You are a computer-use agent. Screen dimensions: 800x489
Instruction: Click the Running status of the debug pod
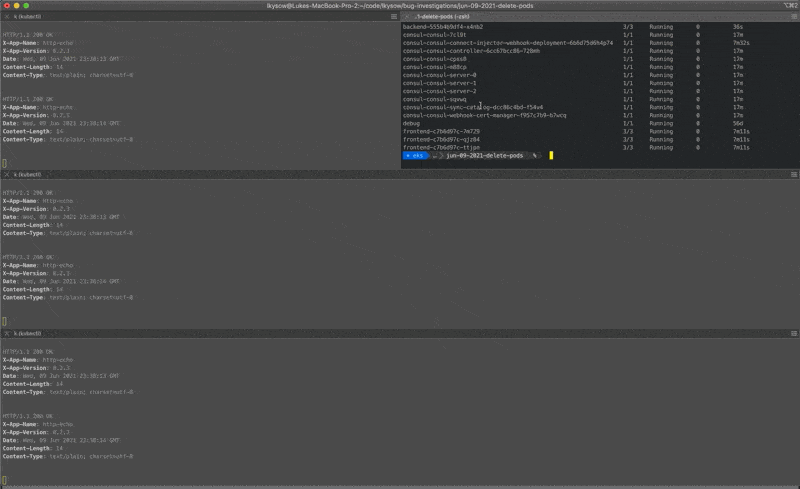click(x=661, y=124)
